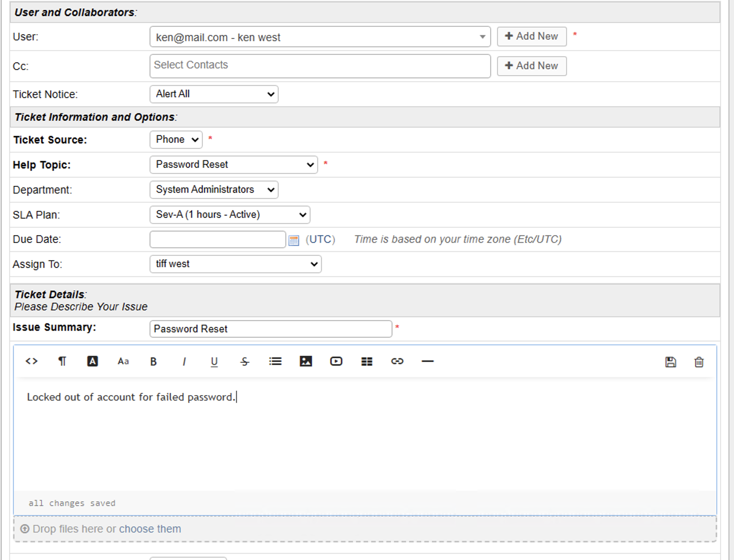Insert a table in the editor

(x=367, y=362)
